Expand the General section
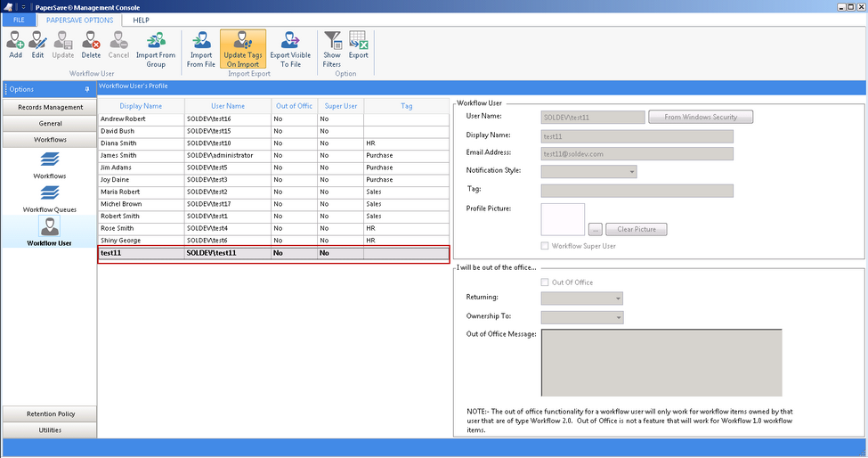This screenshot has width=868, height=458. [x=50, y=124]
